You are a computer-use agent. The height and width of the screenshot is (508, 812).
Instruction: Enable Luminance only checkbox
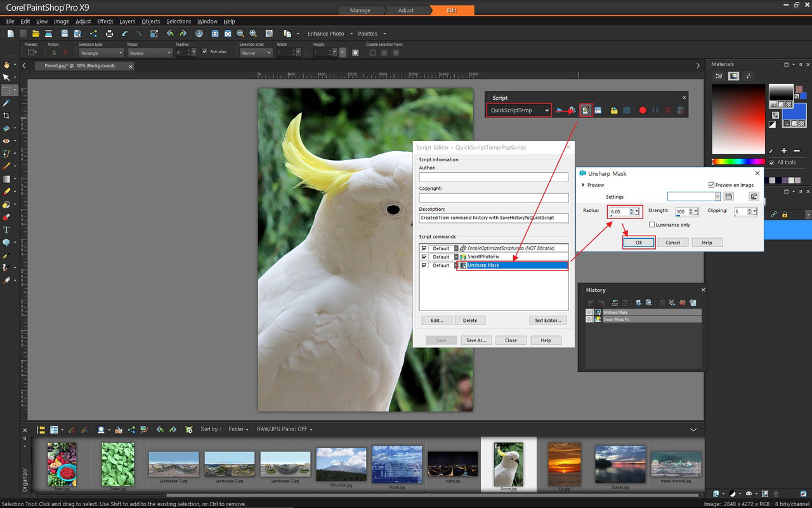(652, 225)
